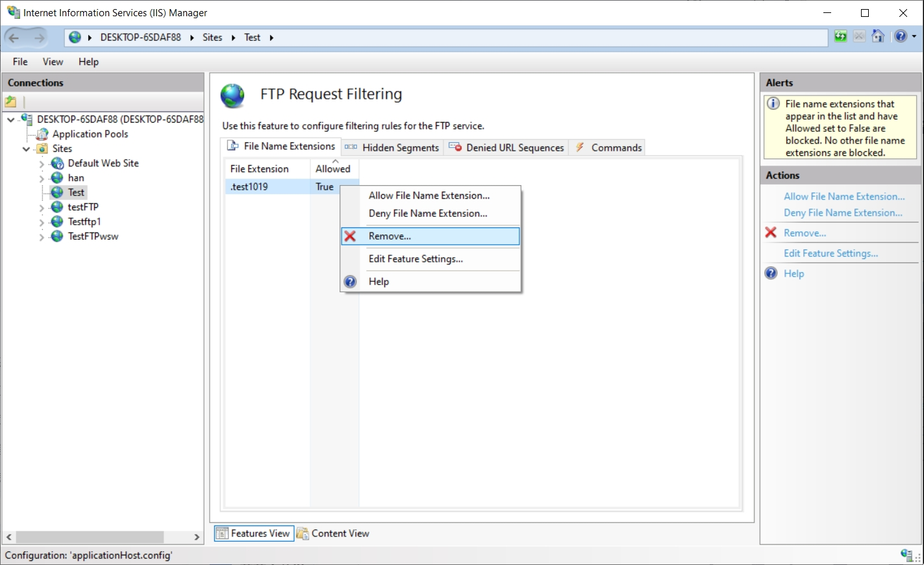Screen dimensions: 924x565
Task: Select the testFTP site in the tree
Action: pyautogui.click(x=83, y=207)
